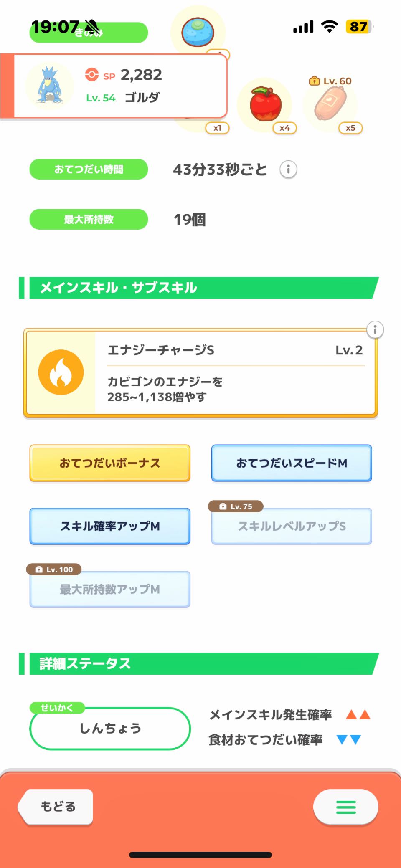The width and height of the screenshot is (401, 868).
Task: Tap the 最大所持数 green label
Action: tap(89, 219)
